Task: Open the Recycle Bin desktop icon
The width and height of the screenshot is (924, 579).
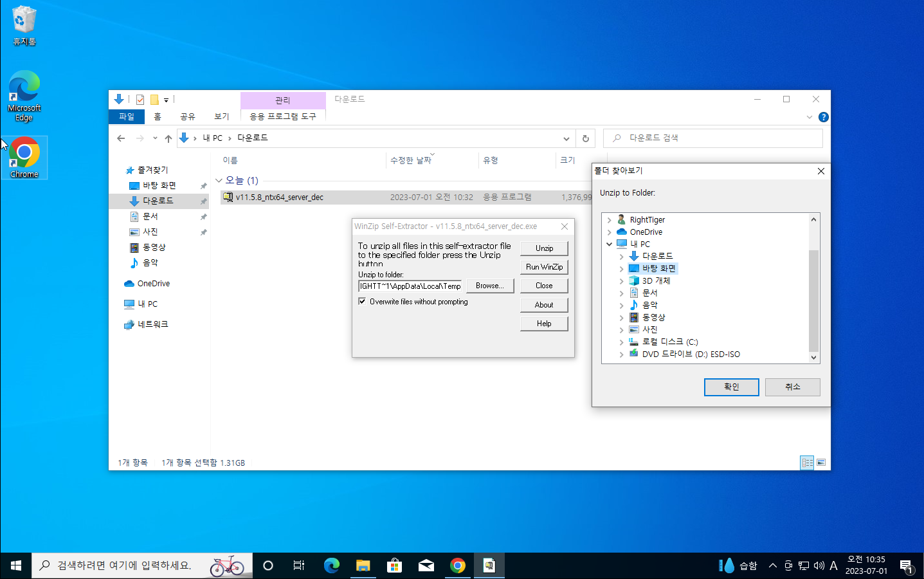Action: tap(24, 26)
